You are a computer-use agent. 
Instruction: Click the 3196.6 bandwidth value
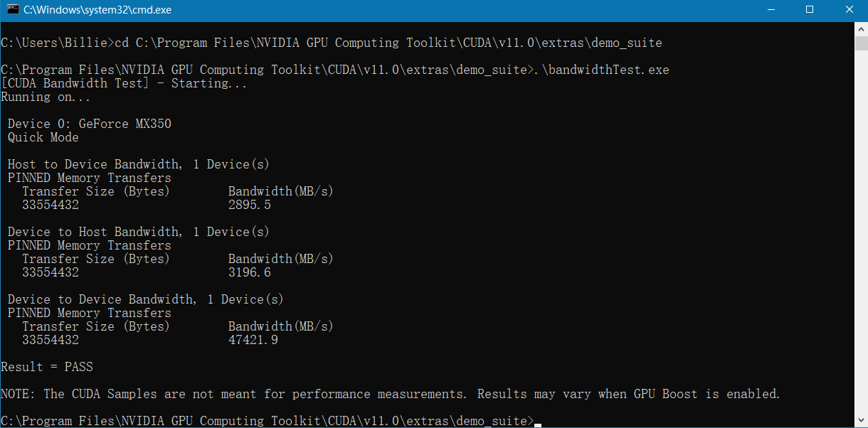[x=249, y=272]
